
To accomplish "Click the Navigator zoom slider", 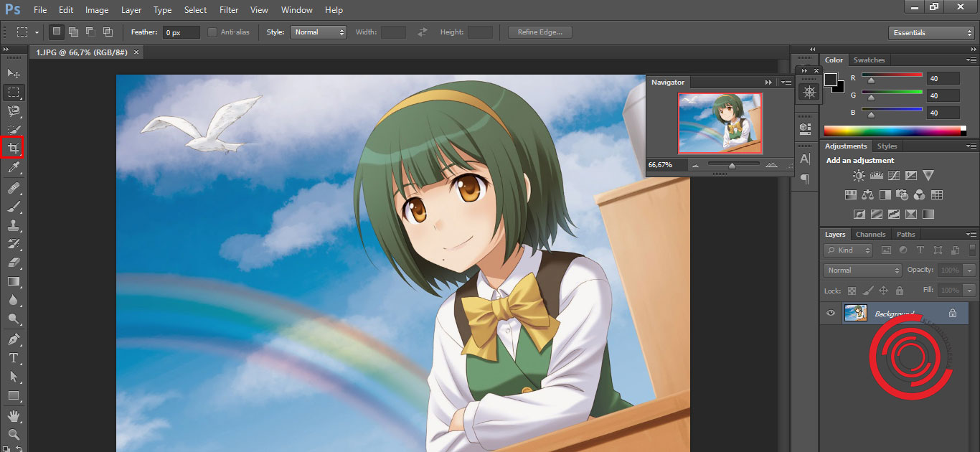I will click(732, 165).
